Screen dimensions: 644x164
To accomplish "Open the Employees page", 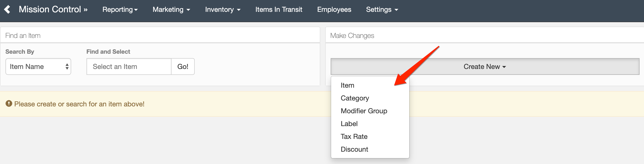I will 334,9.
